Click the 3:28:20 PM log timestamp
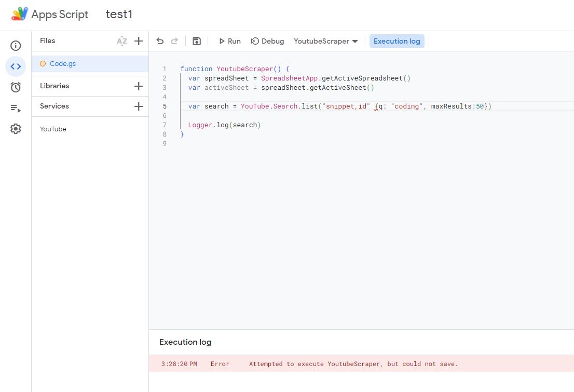The width and height of the screenshot is (574, 392). (x=179, y=364)
